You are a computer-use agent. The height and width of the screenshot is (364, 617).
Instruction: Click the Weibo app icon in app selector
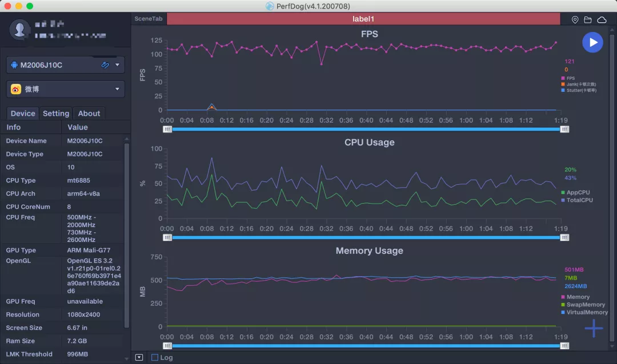coord(16,89)
